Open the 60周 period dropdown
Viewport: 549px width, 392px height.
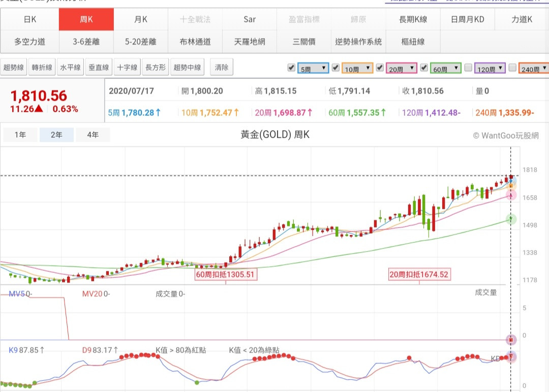point(446,68)
